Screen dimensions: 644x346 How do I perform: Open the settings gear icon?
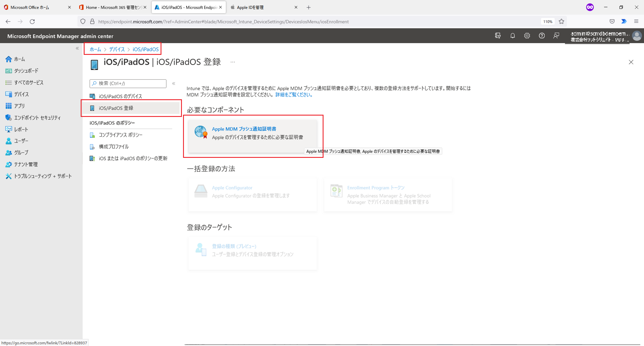point(527,36)
